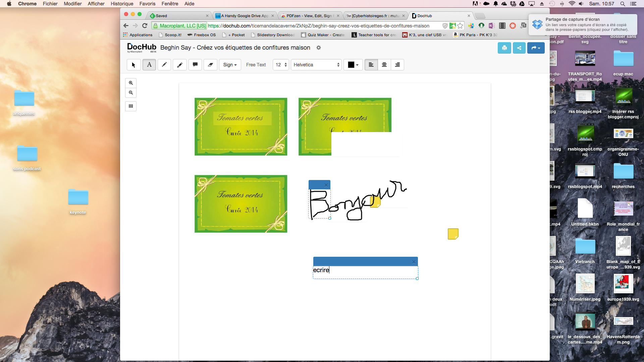
Task: Switch to the PDFzen tab
Action: (x=310, y=16)
